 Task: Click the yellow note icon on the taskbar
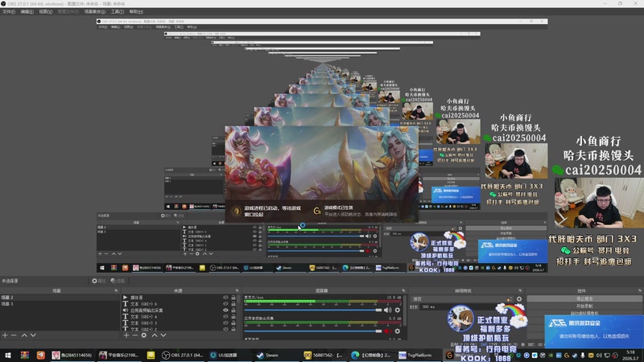click(x=151, y=355)
